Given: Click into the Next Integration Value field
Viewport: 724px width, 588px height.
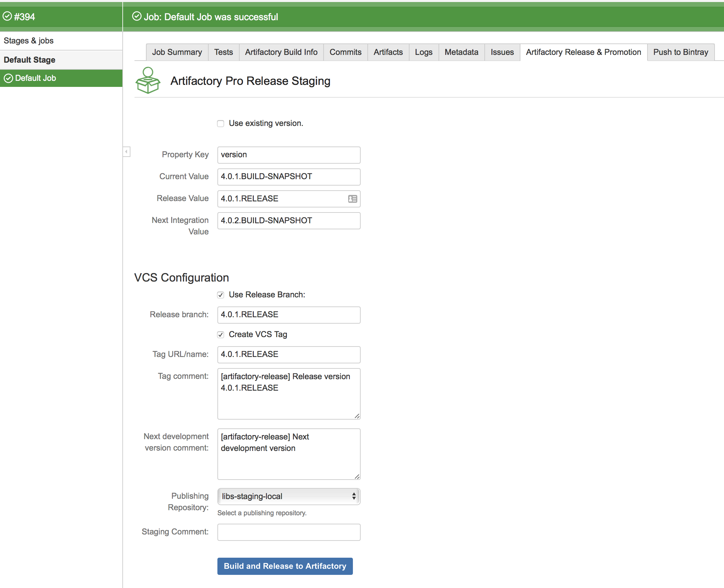Looking at the screenshot, I should [289, 221].
